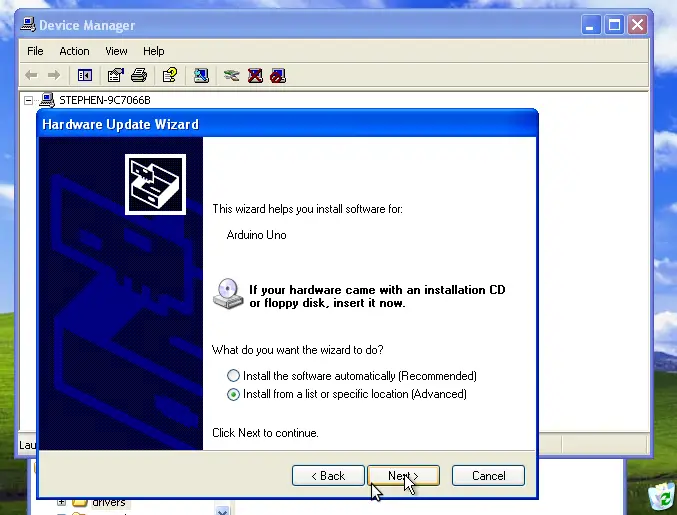Close the Device Manager window

pyautogui.click(x=638, y=25)
